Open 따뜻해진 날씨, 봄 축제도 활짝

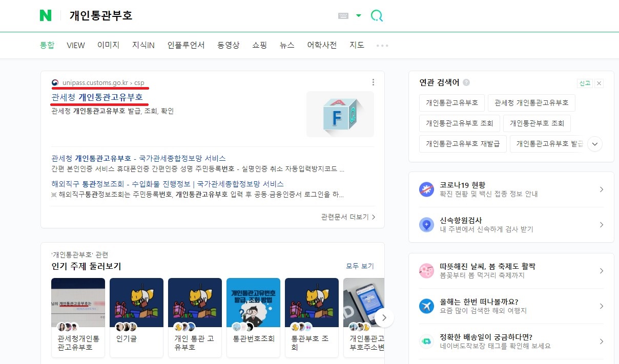coord(487,266)
